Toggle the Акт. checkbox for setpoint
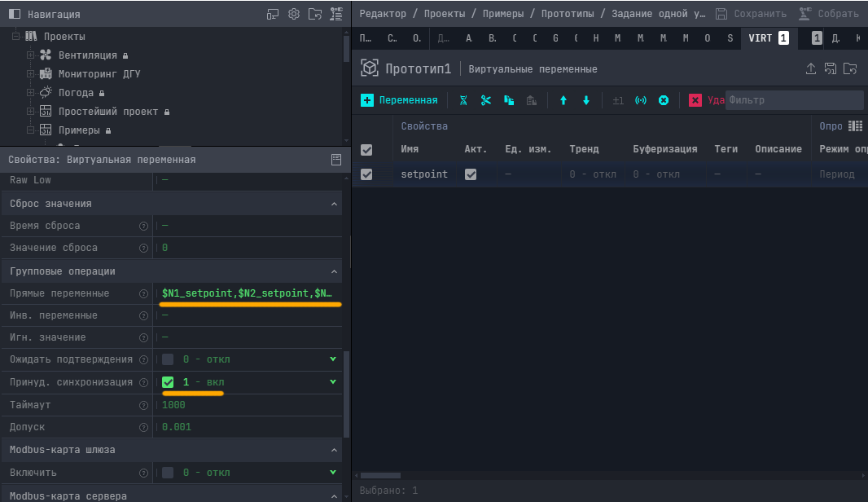 click(471, 174)
